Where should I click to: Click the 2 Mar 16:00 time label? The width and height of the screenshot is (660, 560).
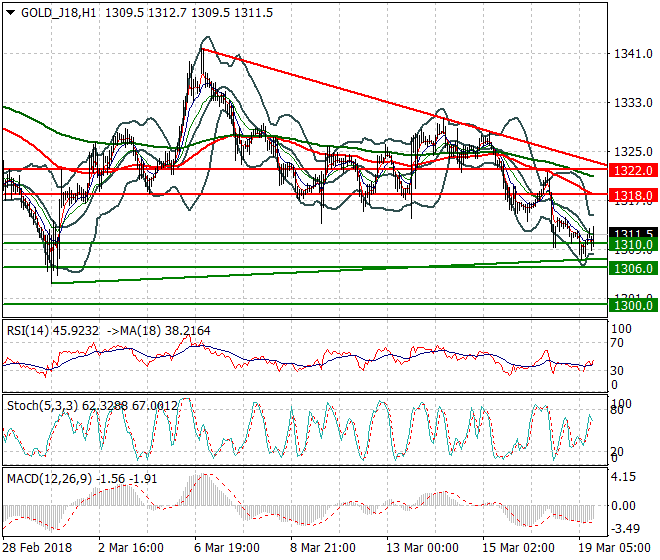pos(131,548)
